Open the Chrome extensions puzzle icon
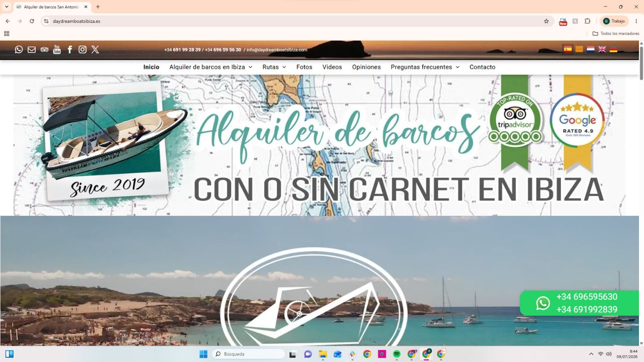644x362 pixels. (587, 21)
